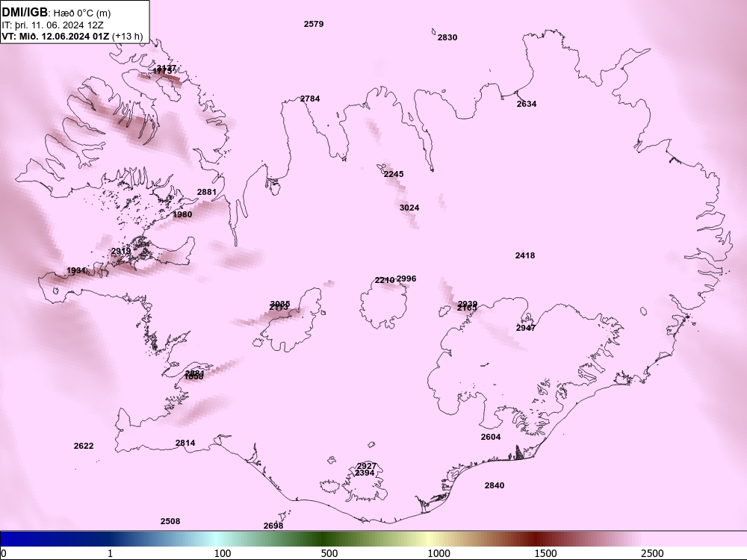Select the 2784 height label
The width and height of the screenshot is (747, 560).
[x=310, y=99]
